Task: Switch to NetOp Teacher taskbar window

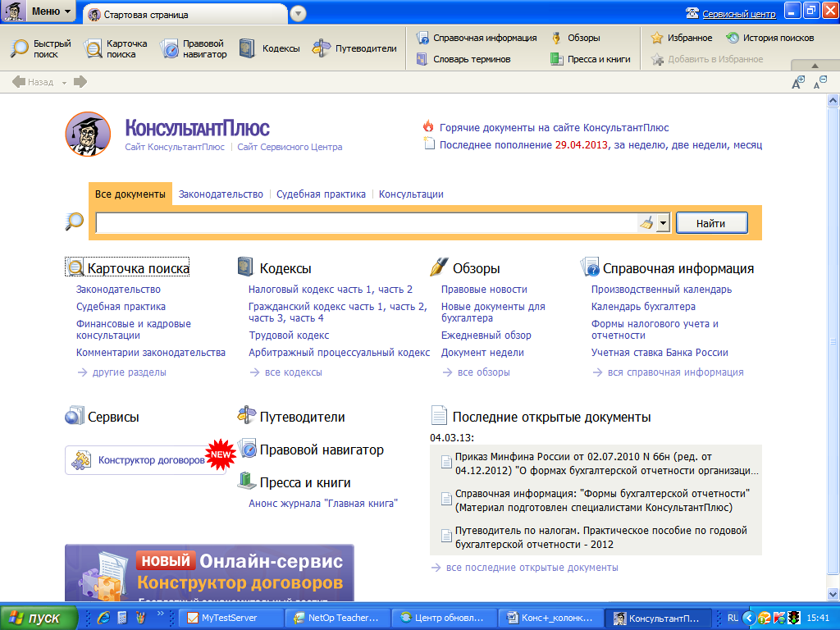Action: point(337,618)
